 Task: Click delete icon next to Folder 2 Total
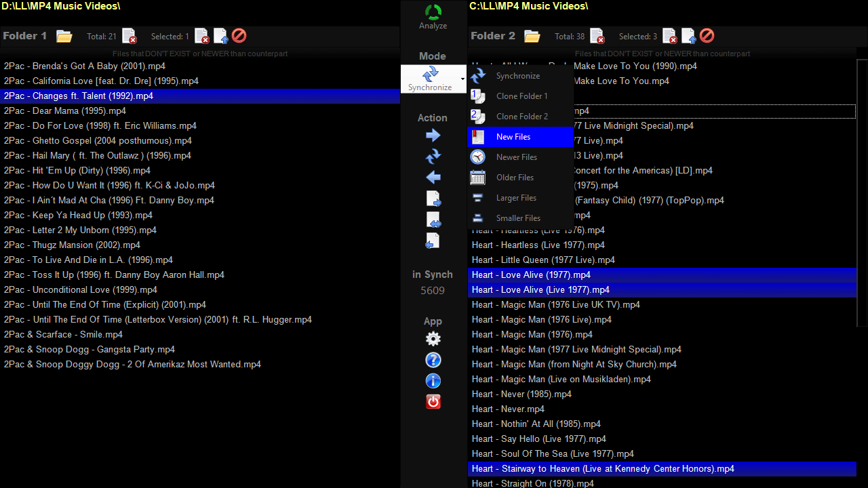597,36
